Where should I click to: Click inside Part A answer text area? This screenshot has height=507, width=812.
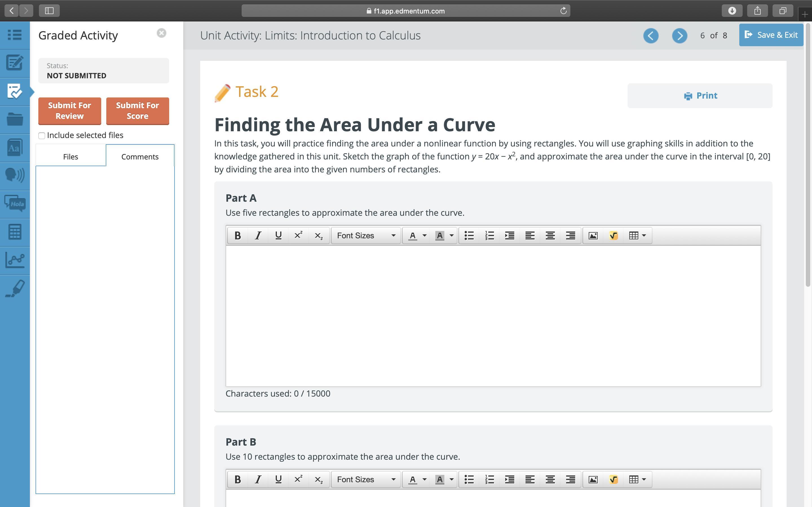493,315
